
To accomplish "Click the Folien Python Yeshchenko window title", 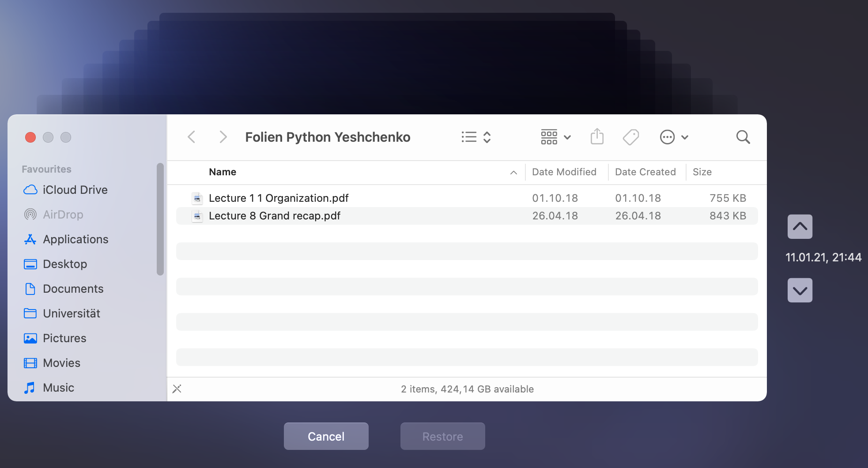I will click(x=328, y=137).
